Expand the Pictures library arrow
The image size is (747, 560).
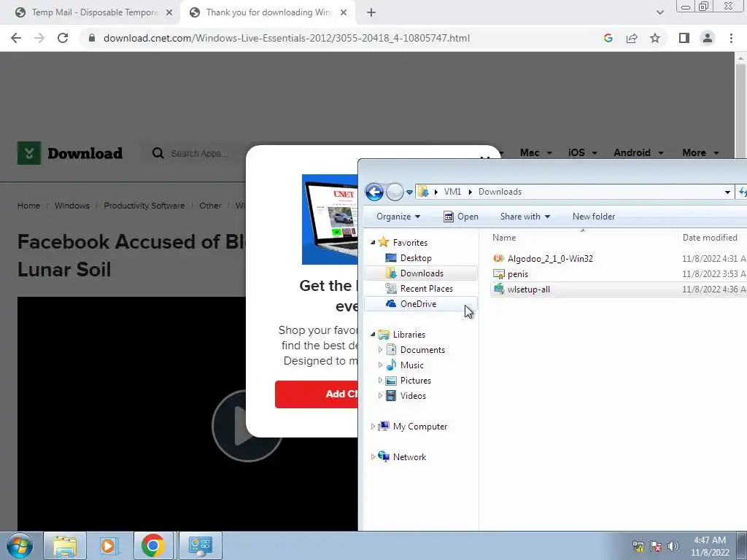point(380,380)
